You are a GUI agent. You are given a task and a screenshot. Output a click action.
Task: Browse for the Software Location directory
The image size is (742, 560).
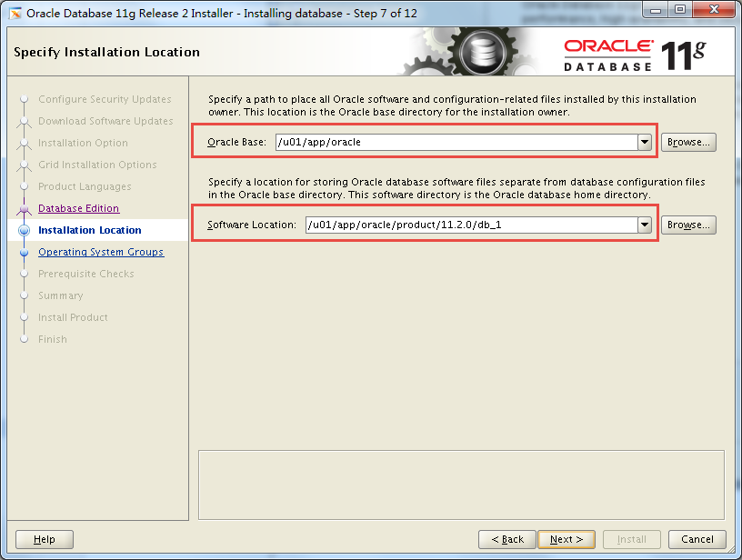tap(688, 225)
